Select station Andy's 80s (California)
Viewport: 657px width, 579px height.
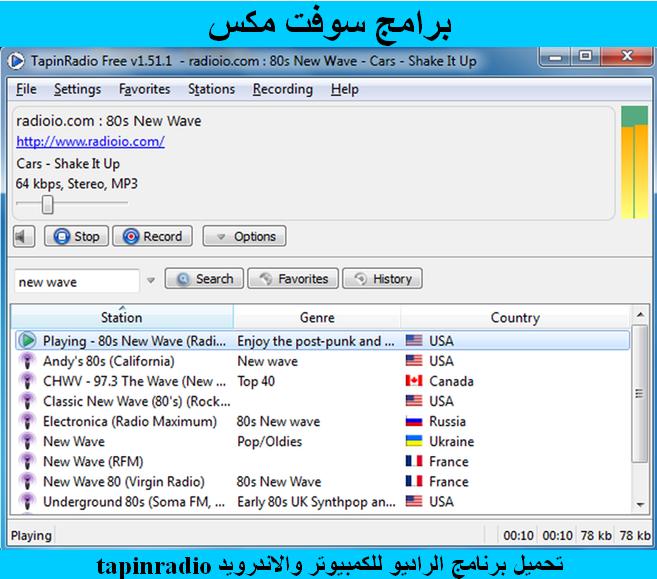pos(109,361)
